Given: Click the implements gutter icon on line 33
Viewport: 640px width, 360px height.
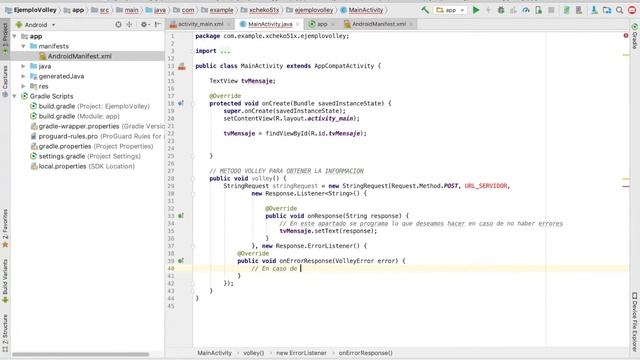Looking at the screenshot, I should [x=180, y=216].
